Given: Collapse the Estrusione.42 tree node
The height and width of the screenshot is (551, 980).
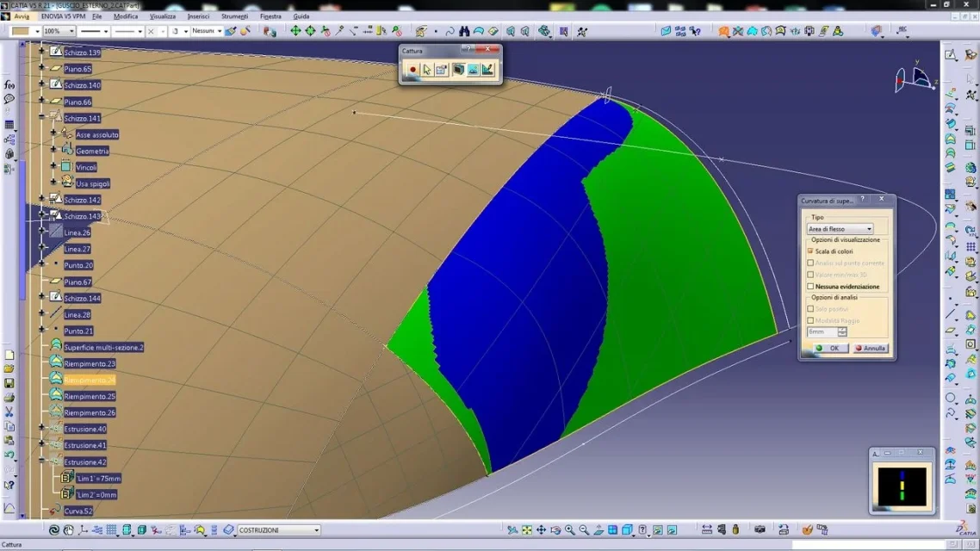Looking at the screenshot, I should pos(42,461).
